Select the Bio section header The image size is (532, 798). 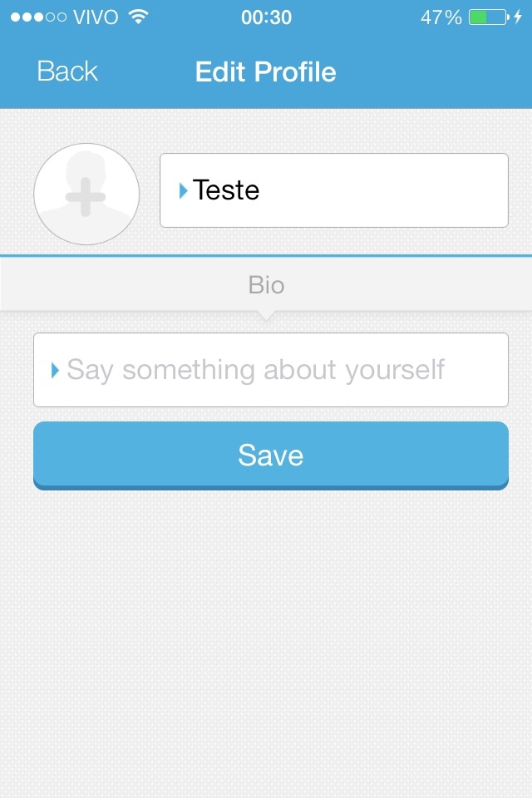pos(266,284)
